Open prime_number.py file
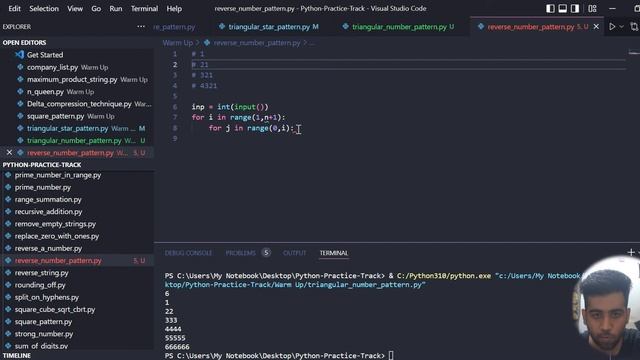The height and width of the screenshot is (360, 640). click(43, 187)
